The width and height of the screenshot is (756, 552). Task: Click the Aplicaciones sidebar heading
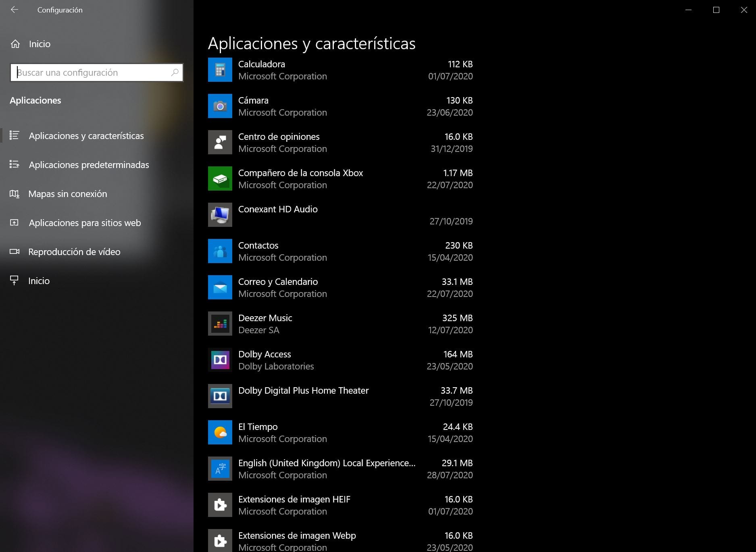click(35, 100)
